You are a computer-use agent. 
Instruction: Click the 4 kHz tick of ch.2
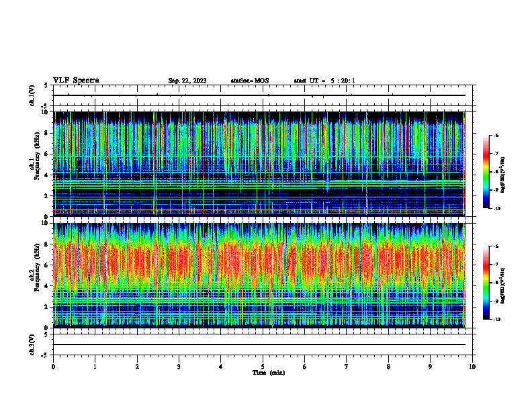(47, 286)
